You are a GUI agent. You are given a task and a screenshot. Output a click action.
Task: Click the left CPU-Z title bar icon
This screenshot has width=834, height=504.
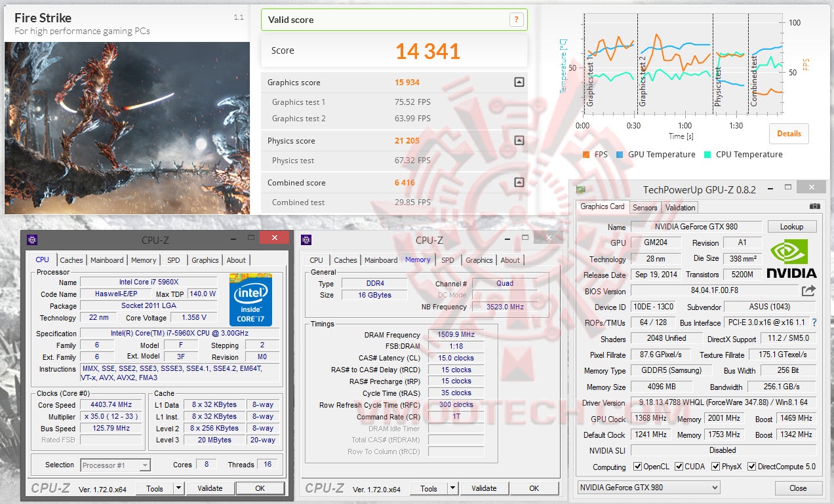[x=32, y=240]
